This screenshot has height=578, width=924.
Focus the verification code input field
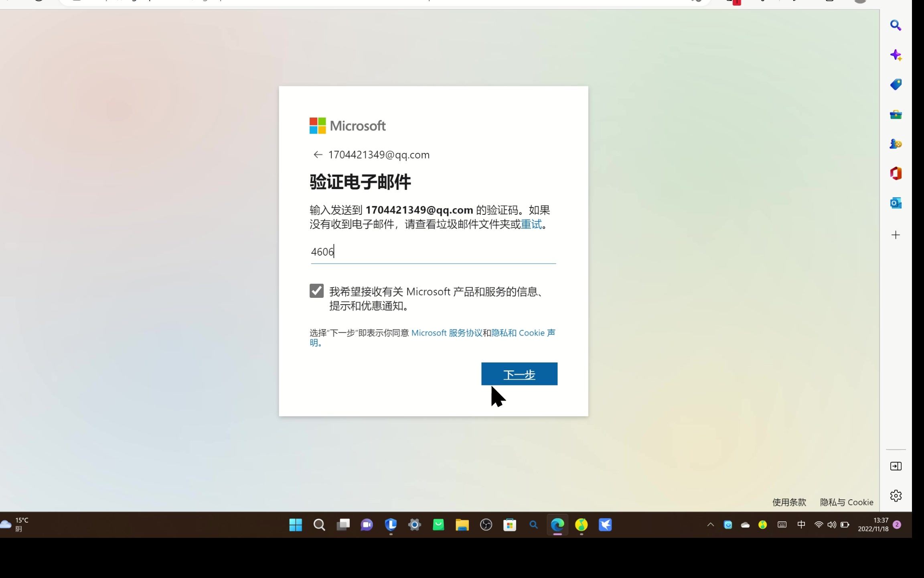[x=433, y=252]
